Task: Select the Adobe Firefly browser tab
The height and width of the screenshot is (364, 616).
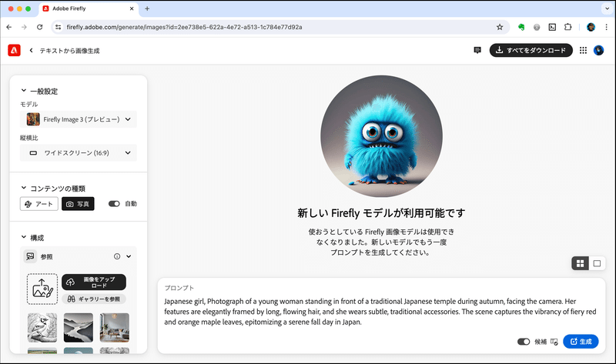Action: [x=89, y=8]
